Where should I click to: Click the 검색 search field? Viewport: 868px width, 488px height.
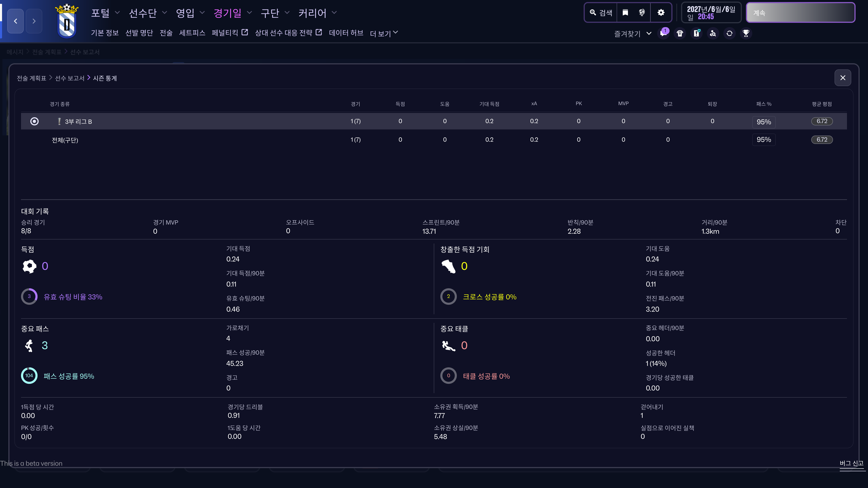[x=601, y=12]
